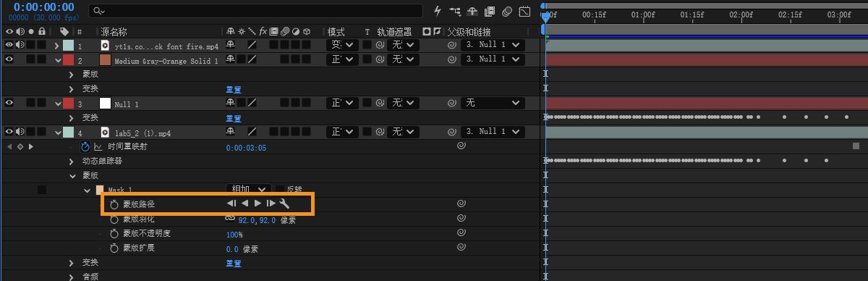The width and height of the screenshot is (868, 281).
Task: Click the mask feather constrain link icon
Action: click(x=230, y=218)
